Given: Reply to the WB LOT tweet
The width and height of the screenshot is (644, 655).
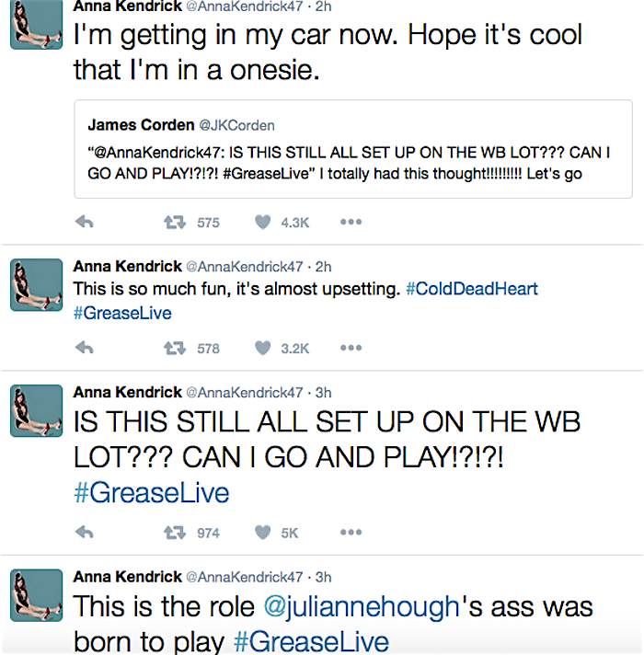Looking at the screenshot, I should pos(84,532).
